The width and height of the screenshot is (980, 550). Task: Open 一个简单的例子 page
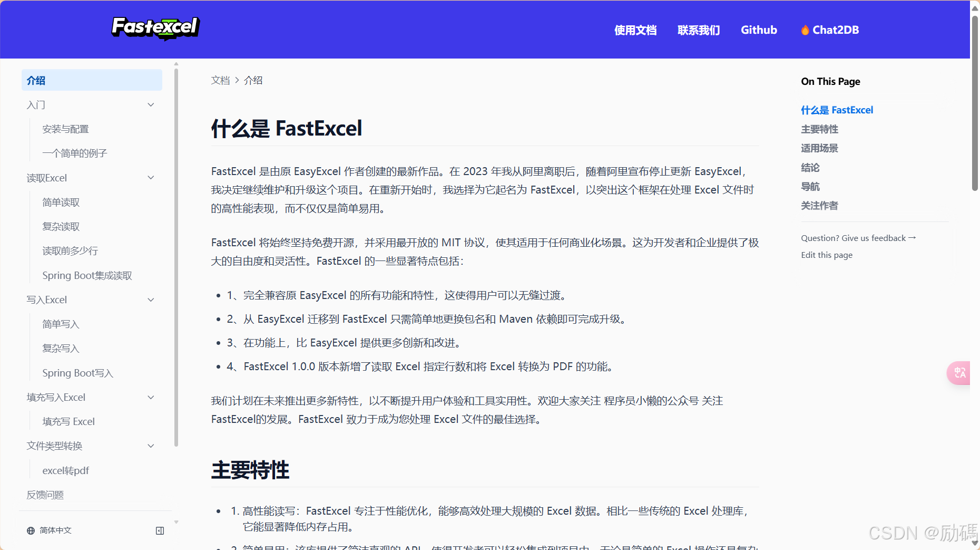pyautogui.click(x=74, y=153)
